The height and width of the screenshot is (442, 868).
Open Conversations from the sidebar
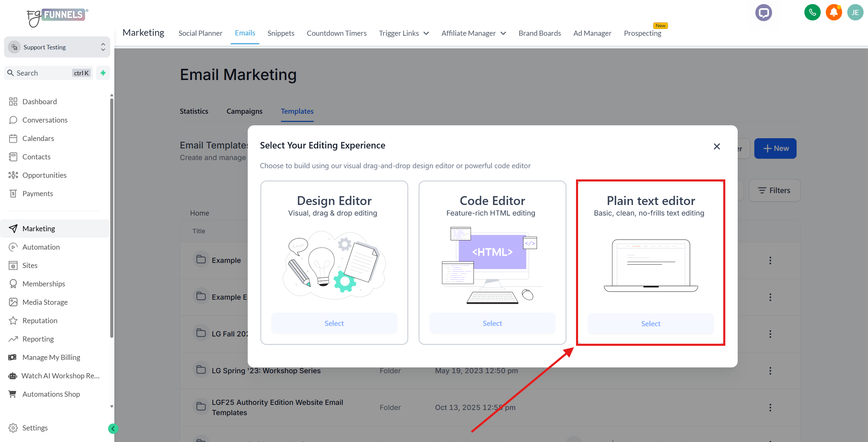coord(45,120)
